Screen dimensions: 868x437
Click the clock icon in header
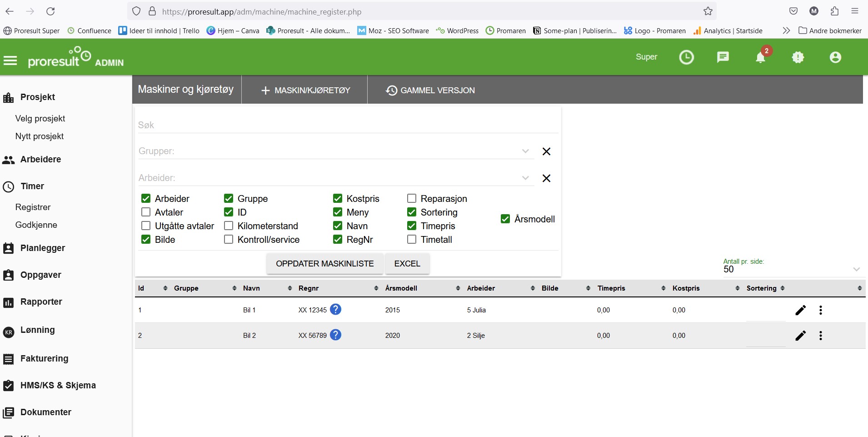click(686, 57)
